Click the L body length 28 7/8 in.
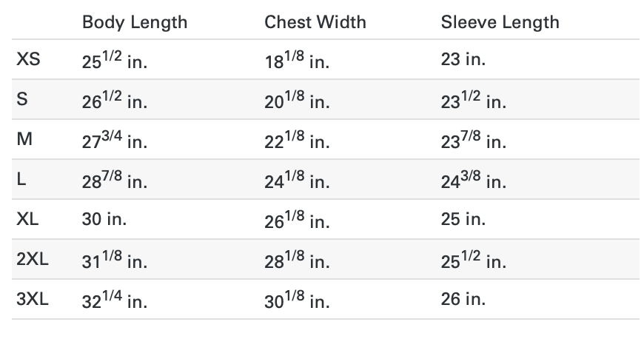This screenshot has width=644, height=339. click(x=114, y=180)
